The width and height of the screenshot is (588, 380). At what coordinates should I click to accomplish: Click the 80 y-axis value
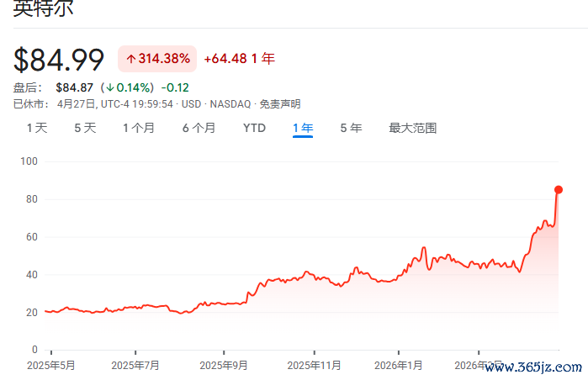32,199
